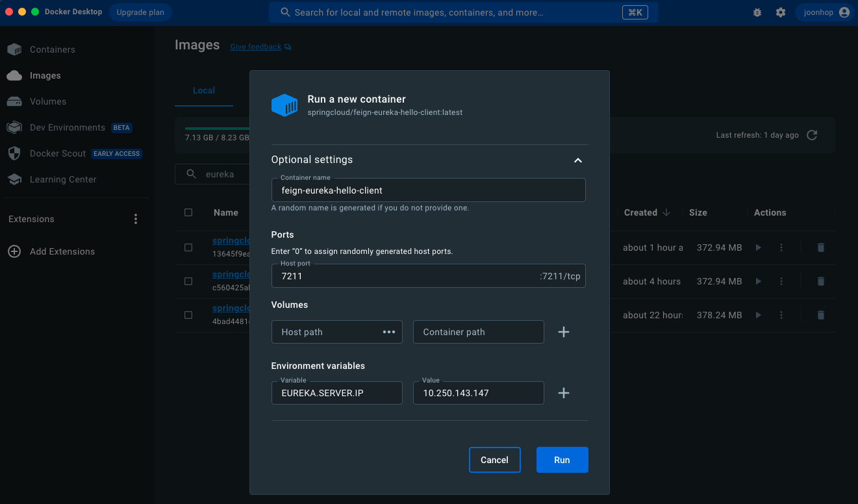Open the first springcloud image link

tap(231, 240)
